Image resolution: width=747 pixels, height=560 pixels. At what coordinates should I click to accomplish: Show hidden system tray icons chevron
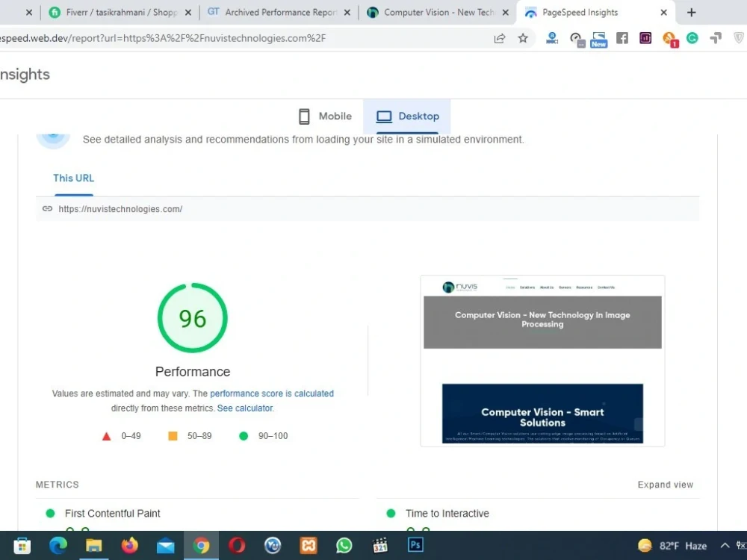pyautogui.click(x=725, y=546)
